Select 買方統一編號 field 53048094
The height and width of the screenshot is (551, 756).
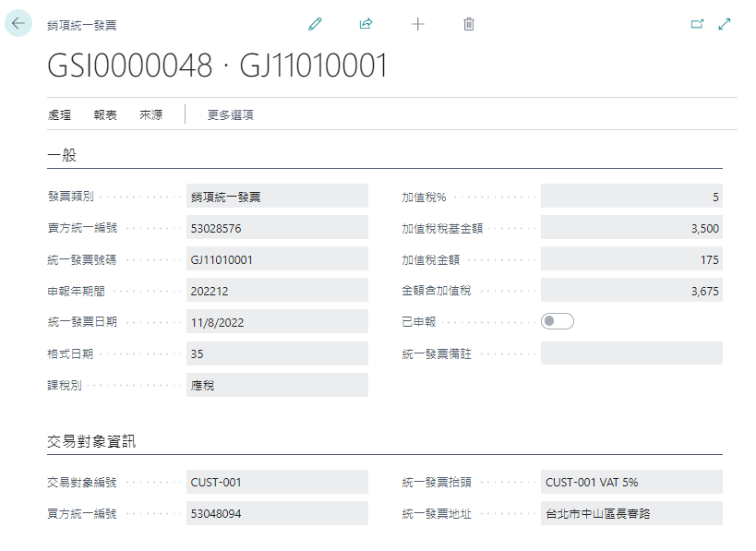coord(277,513)
